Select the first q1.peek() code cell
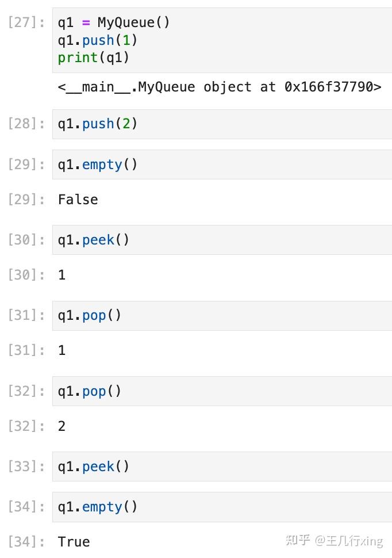392x558 pixels. click(222, 240)
